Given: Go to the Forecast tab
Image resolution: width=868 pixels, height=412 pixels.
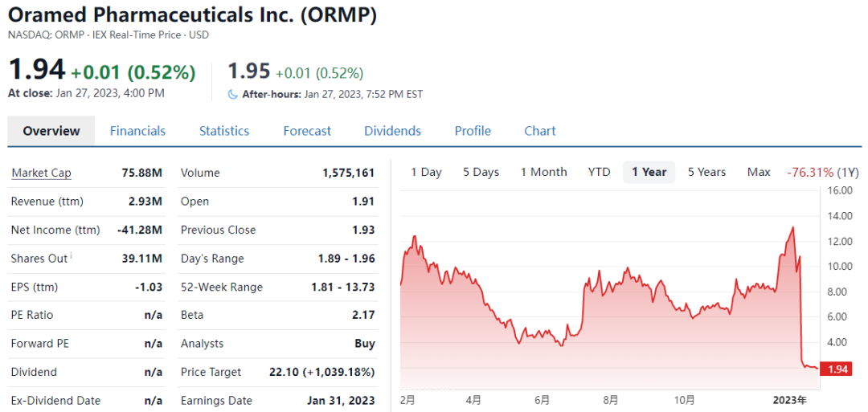Looking at the screenshot, I should [x=307, y=131].
